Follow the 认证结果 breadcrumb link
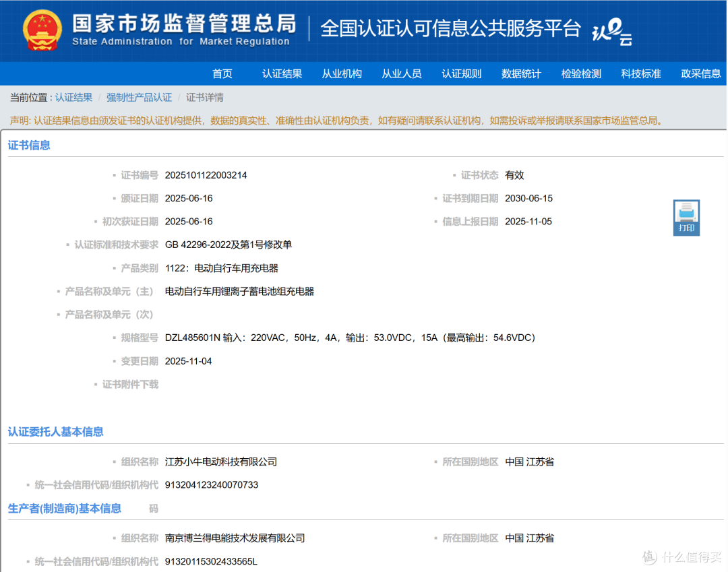 (74, 98)
